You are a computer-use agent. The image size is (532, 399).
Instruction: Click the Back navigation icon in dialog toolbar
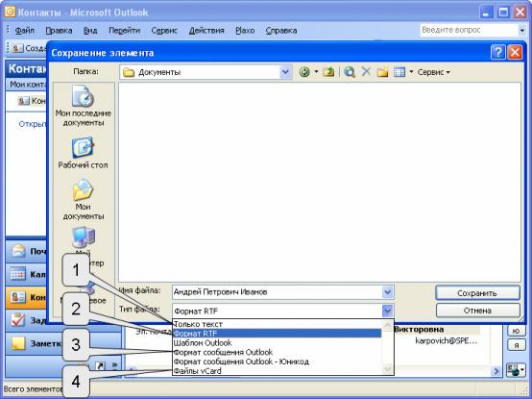[304, 72]
